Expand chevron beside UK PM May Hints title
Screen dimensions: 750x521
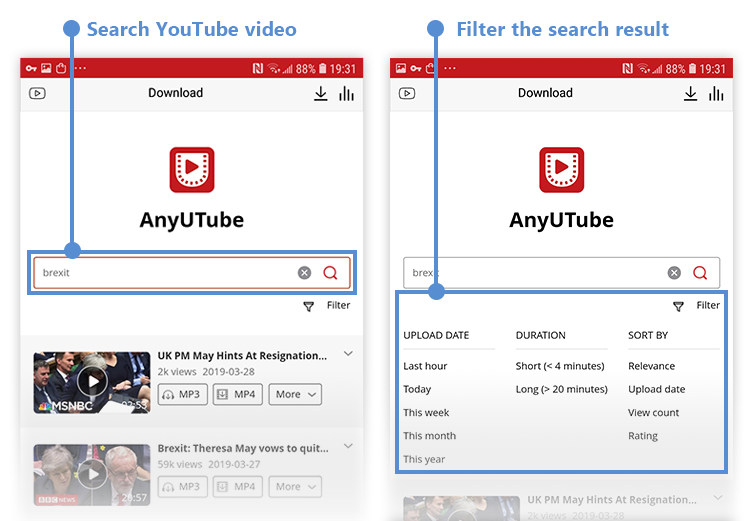tap(348, 354)
